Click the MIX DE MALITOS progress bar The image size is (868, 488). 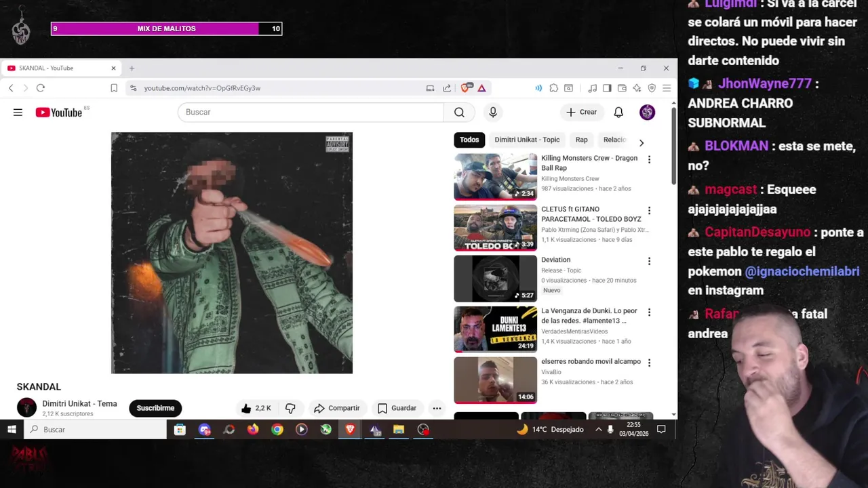[166, 28]
